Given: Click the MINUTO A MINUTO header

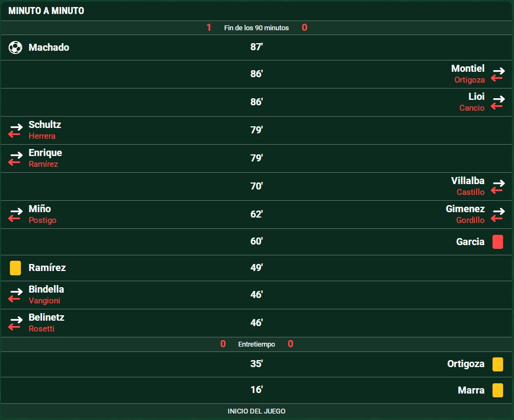Looking at the screenshot, I should [x=46, y=11].
